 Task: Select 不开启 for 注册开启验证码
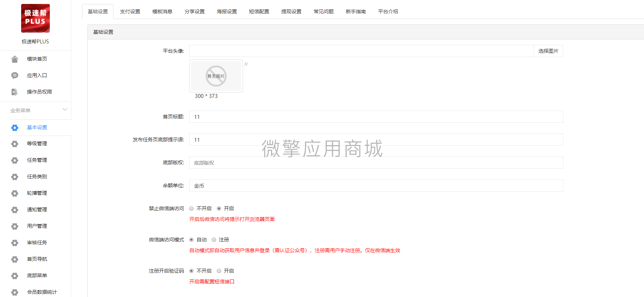tap(191, 271)
